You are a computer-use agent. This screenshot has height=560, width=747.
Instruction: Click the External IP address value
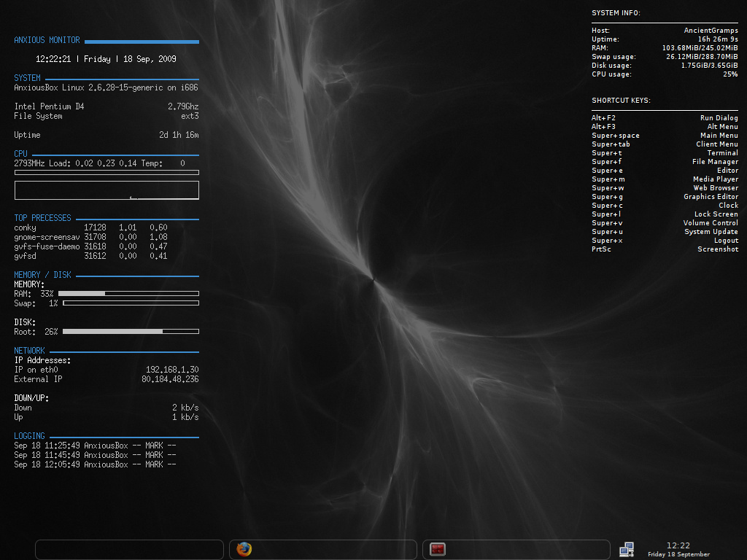coord(170,379)
